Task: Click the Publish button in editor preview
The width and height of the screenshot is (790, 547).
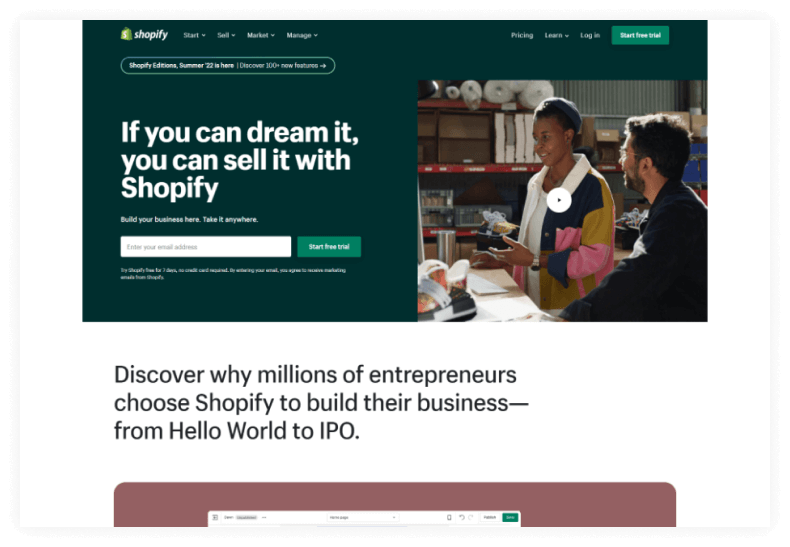Action: 490,517
